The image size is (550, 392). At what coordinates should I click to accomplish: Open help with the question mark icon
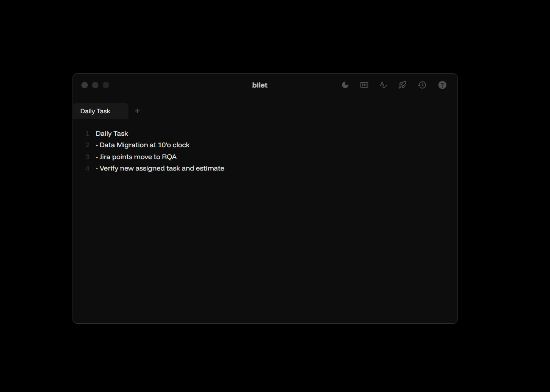coord(442,85)
